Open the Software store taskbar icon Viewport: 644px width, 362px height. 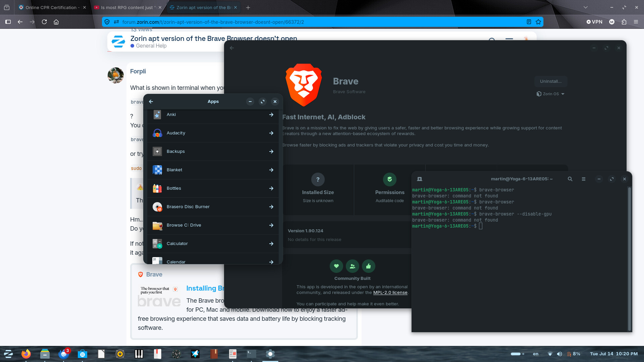(x=82, y=354)
